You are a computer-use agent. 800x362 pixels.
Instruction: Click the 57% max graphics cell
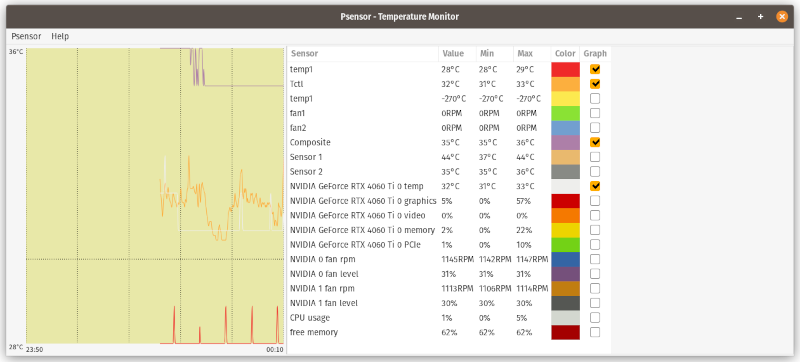click(523, 201)
